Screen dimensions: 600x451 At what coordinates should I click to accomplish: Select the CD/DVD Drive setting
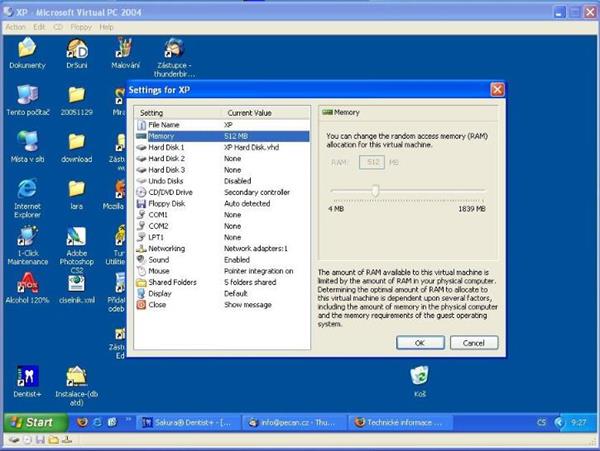(222, 192)
